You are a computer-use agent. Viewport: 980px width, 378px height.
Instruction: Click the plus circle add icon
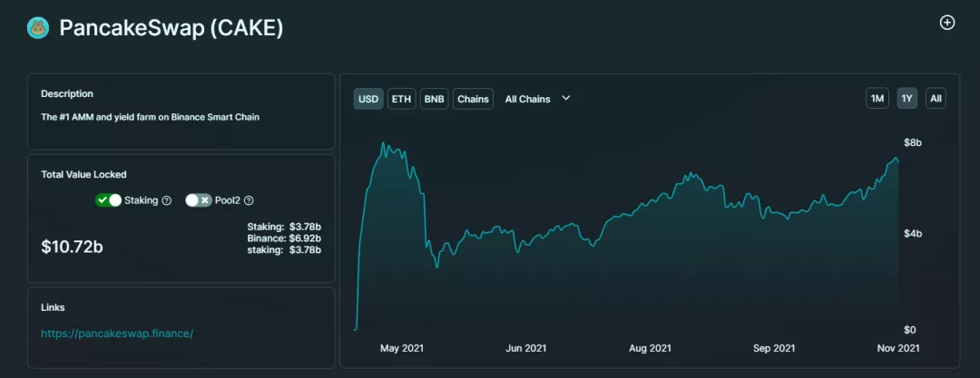click(947, 24)
